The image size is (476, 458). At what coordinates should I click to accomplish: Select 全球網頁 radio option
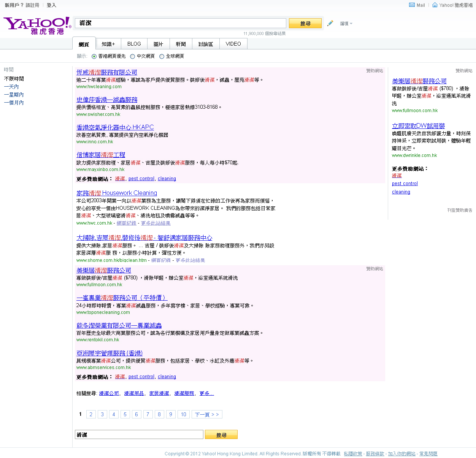click(162, 56)
